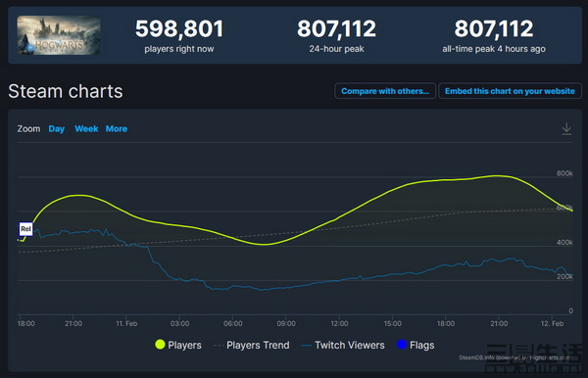Open the Hogwarts Legacy game thumbnail
This screenshot has width=588, height=378.
tap(59, 35)
